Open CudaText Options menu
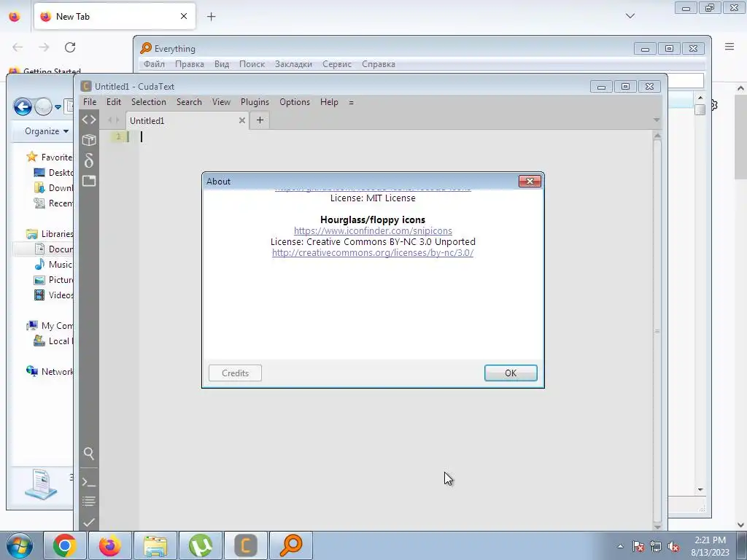The image size is (747, 560). [x=295, y=102]
